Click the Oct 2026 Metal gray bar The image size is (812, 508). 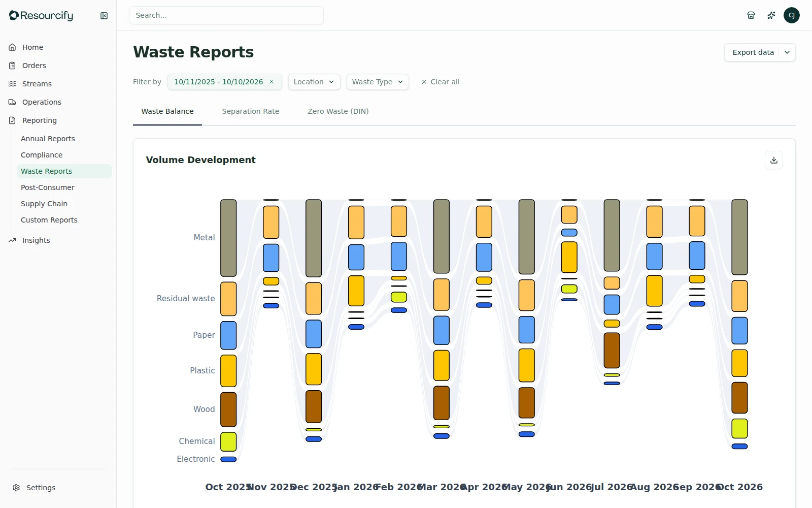click(739, 237)
